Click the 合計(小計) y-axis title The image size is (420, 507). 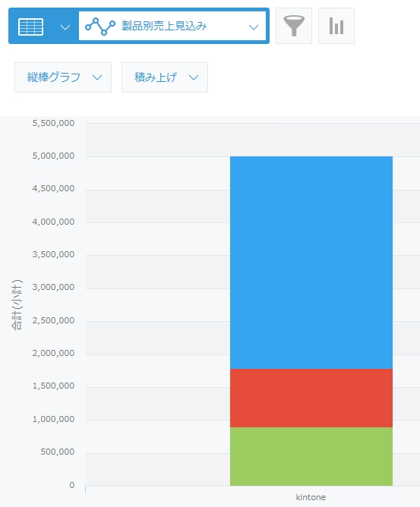click(x=17, y=304)
